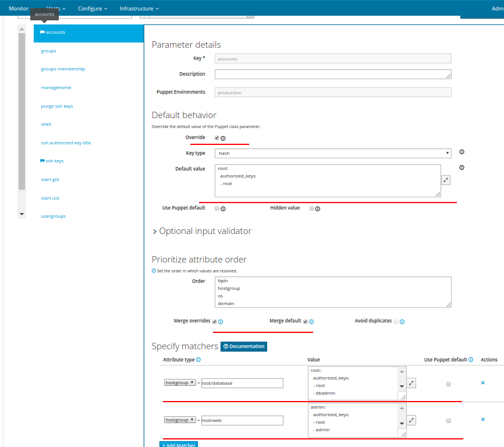This screenshot has height=447, width=504.
Task: Select start uid parameter tab
Action: pos(50,198)
